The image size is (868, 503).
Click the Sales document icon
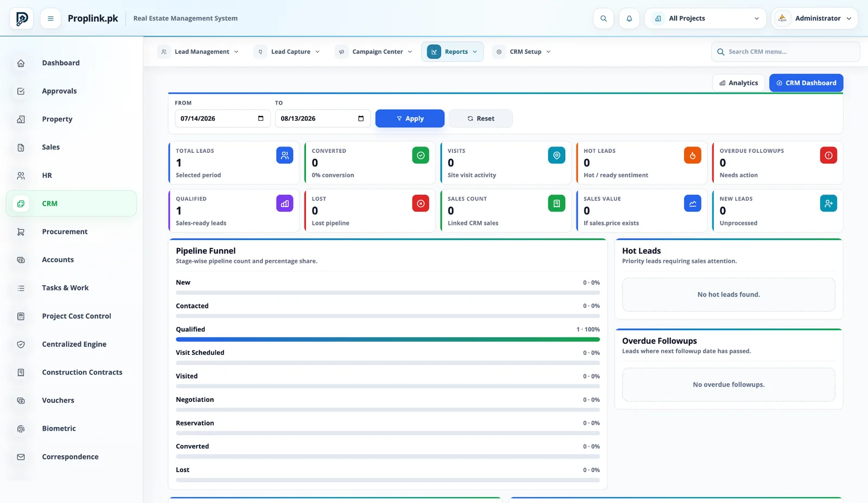(21, 147)
